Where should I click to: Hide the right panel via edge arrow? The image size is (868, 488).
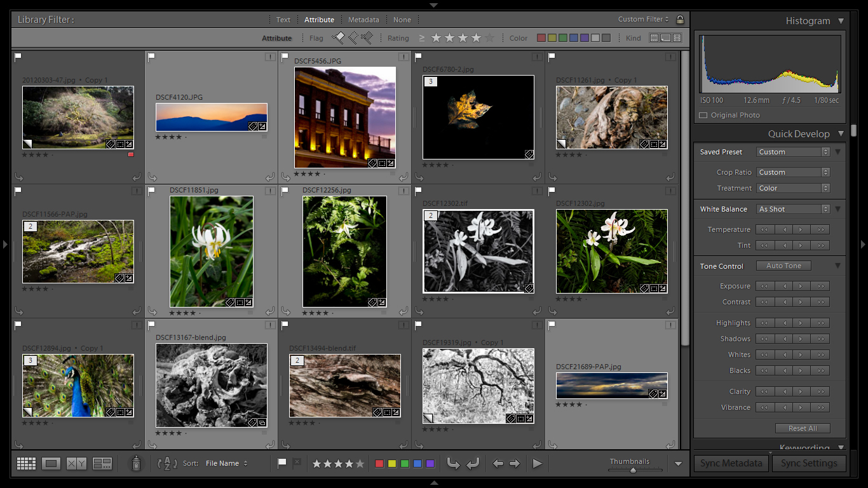pyautogui.click(x=863, y=244)
